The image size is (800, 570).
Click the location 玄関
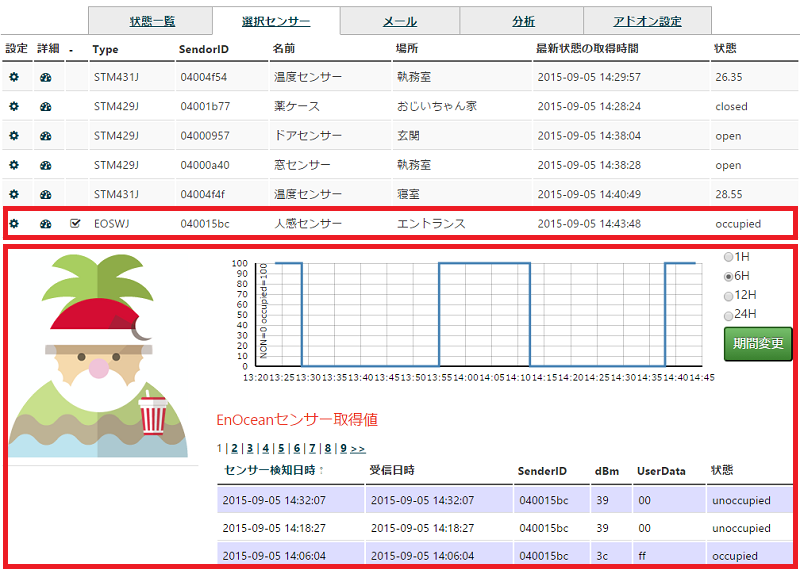click(x=408, y=136)
